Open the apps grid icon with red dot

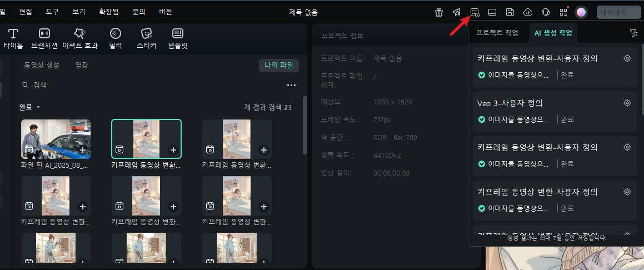(x=563, y=12)
